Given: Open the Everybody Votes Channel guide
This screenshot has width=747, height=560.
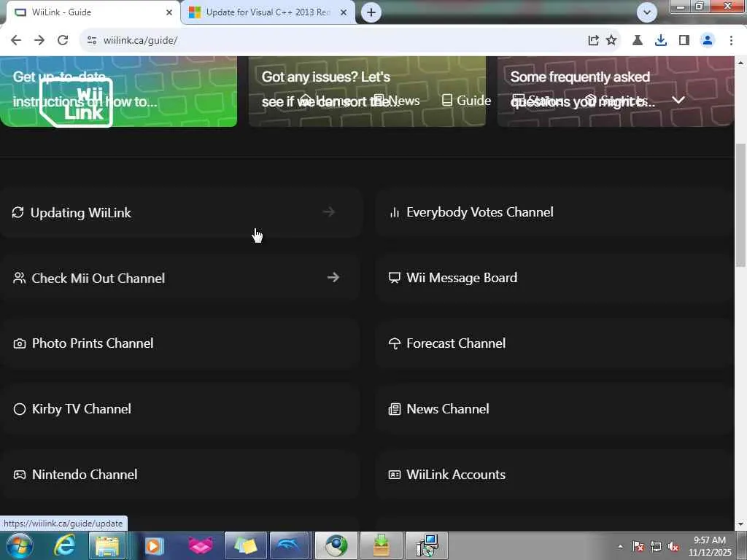Looking at the screenshot, I should [554, 212].
